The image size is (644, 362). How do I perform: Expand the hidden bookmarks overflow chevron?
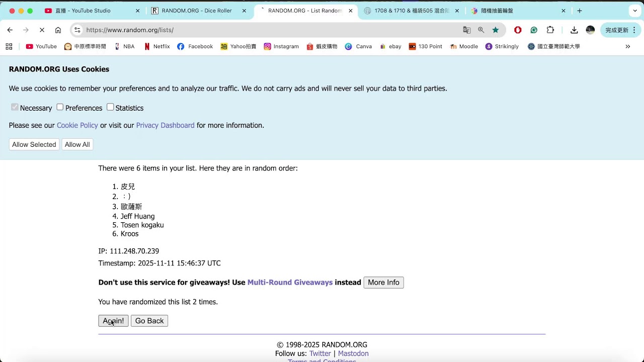coord(628,46)
